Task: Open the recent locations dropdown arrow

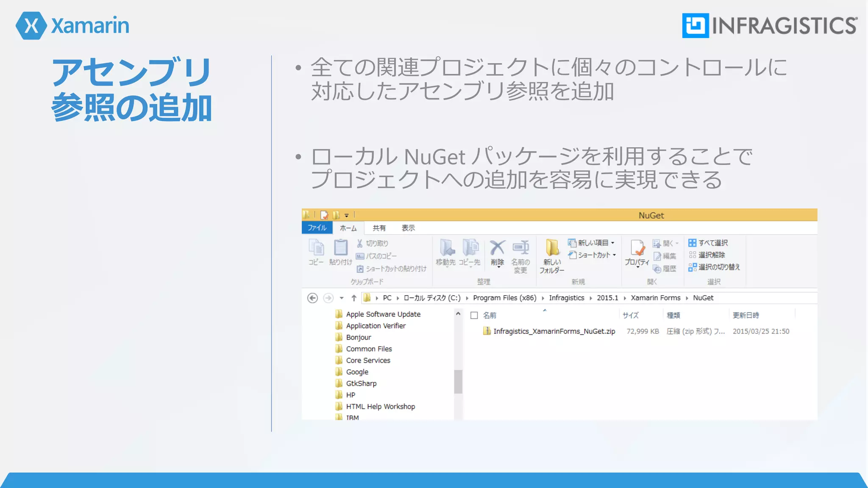Action: [342, 298]
